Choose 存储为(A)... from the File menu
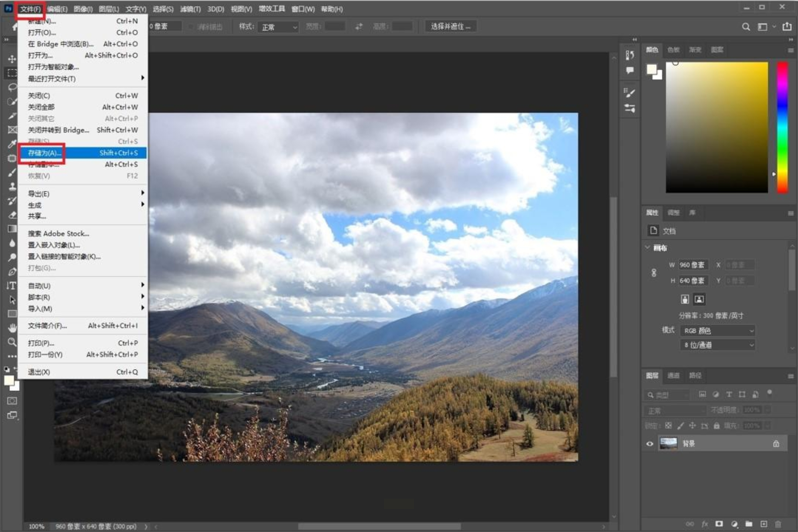 44,153
